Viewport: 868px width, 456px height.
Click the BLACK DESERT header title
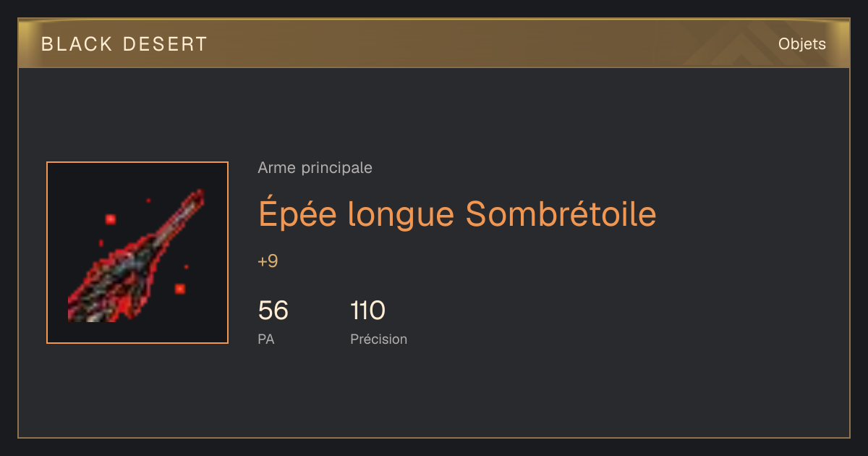[x=124, y=44]
